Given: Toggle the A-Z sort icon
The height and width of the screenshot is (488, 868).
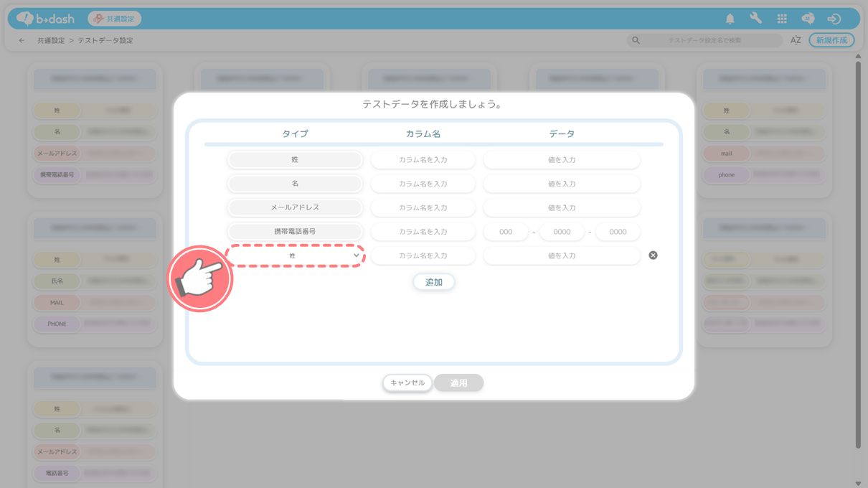Looking at the screenshot, I should pyautogui.click(x=796, y=41).
